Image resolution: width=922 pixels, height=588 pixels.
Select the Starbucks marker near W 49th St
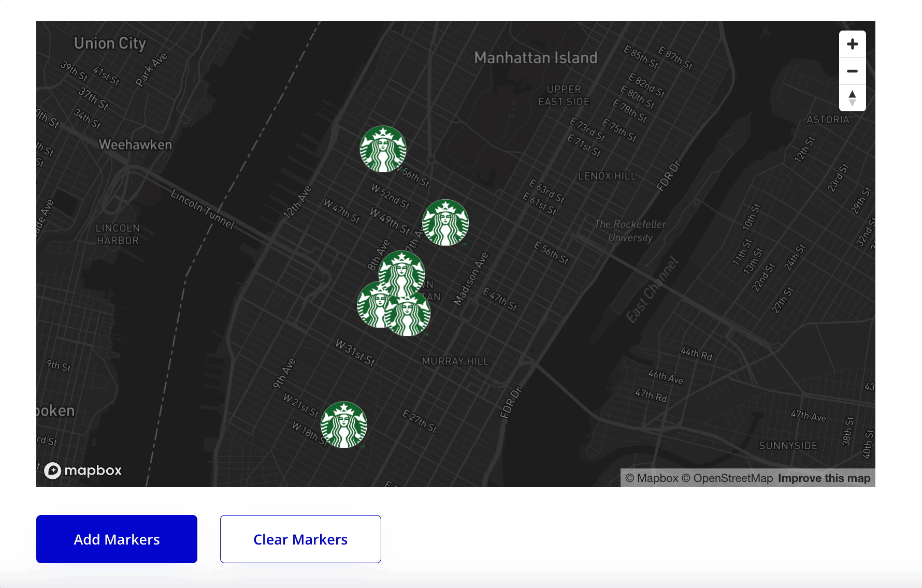click(445, 223)
